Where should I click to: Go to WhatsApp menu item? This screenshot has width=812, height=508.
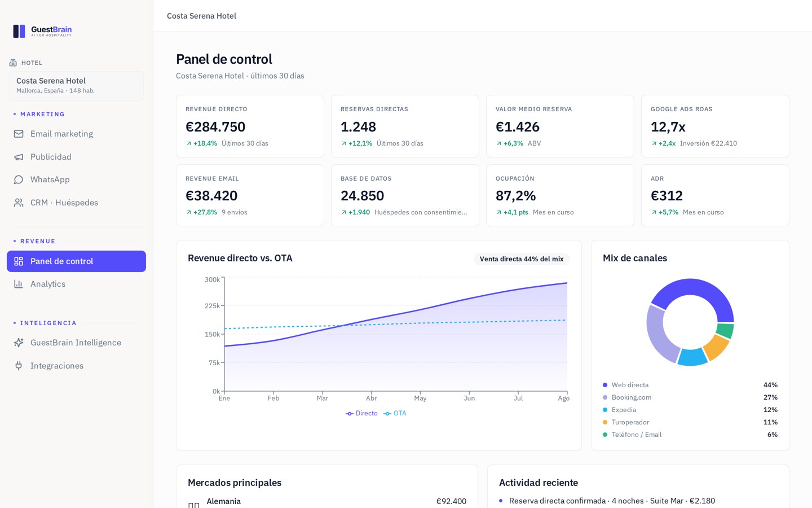76,179
